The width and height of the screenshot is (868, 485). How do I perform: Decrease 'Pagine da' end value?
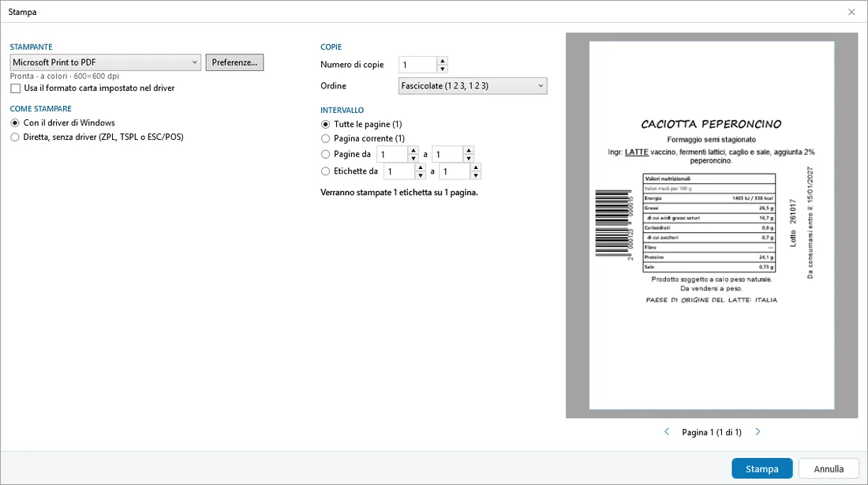point(469,159)
